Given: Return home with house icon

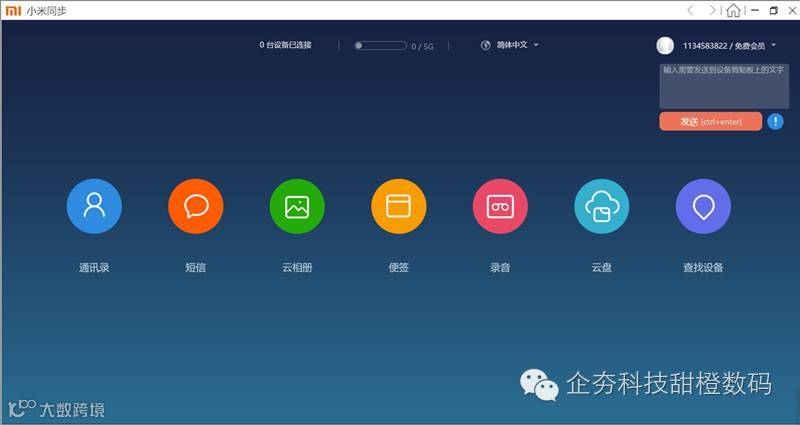Looking at the screenshot, I should (x=734, y=10).
